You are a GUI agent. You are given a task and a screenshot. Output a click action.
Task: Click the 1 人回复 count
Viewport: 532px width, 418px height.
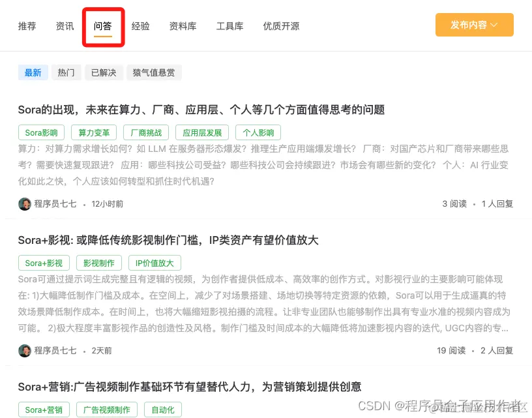pos(497,204)
